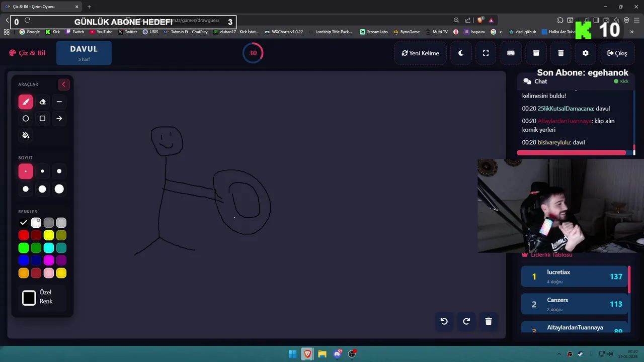This screenshot has height=362, width=644.
Task: Open the Windows Start menu
Action: (292, 354)
